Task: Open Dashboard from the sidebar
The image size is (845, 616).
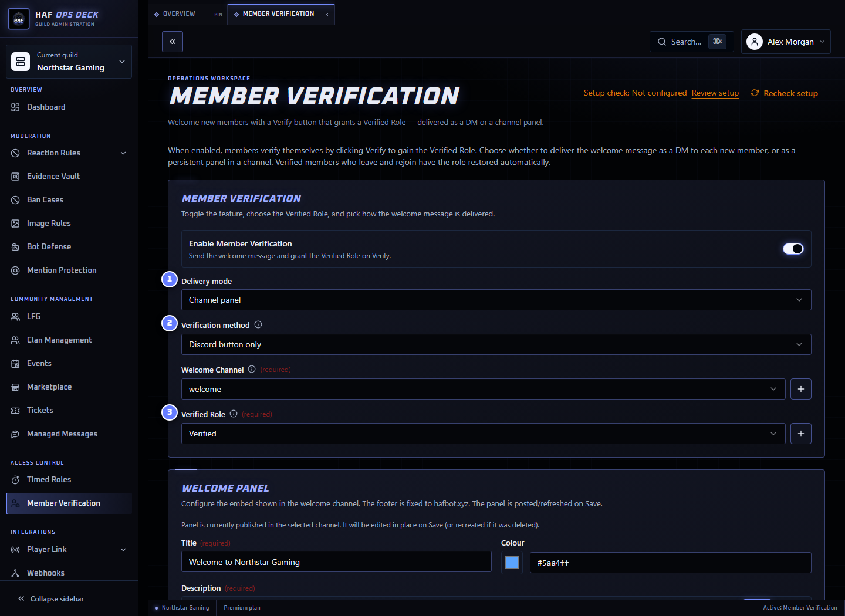Action: pos(69,107)
